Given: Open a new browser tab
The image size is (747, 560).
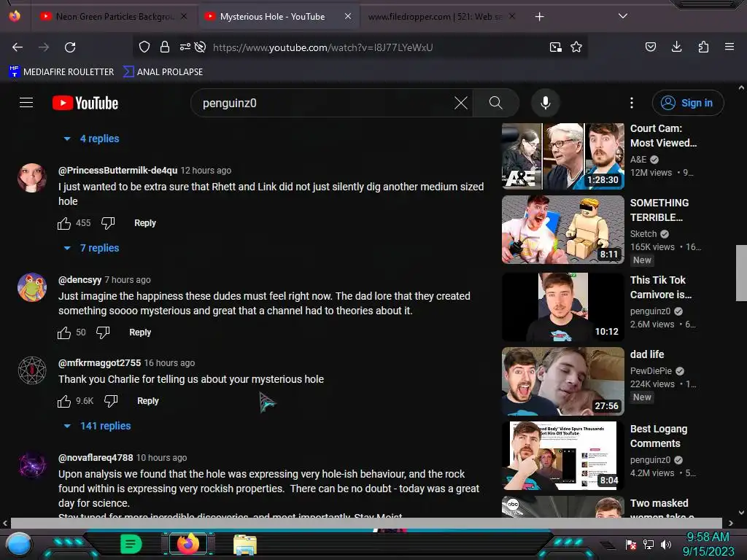Looking at the screenshot, I should tap(539, 17).
